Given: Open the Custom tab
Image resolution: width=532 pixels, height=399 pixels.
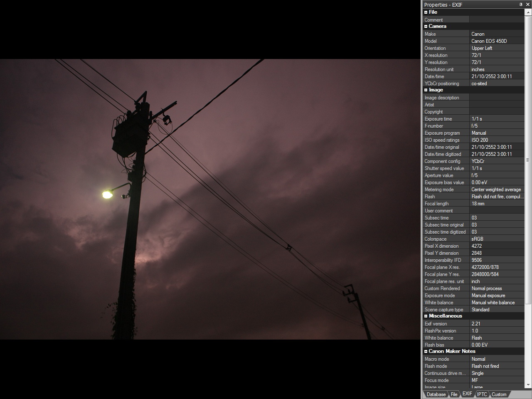Looking at the screenshot, I should coord(499,394).
